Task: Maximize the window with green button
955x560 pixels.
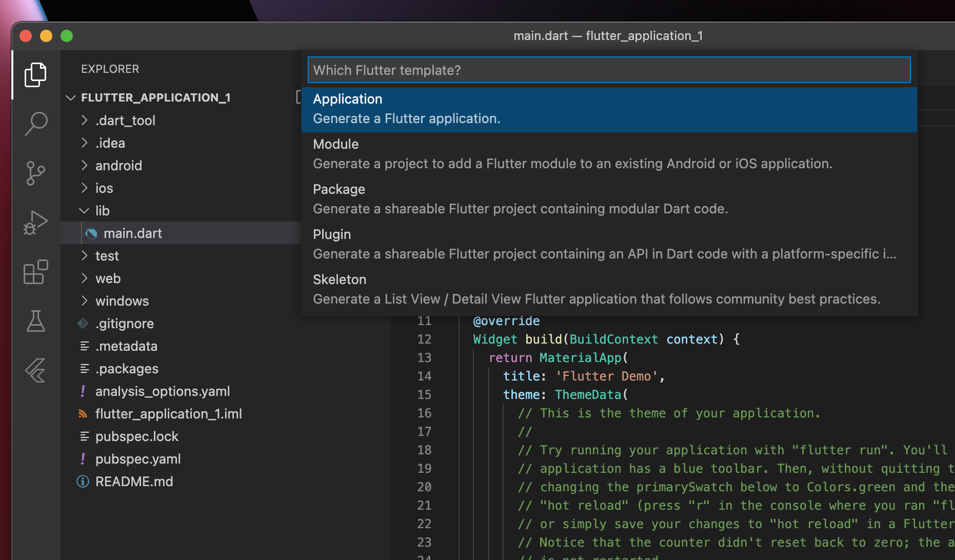Action: tap(67, 36)
